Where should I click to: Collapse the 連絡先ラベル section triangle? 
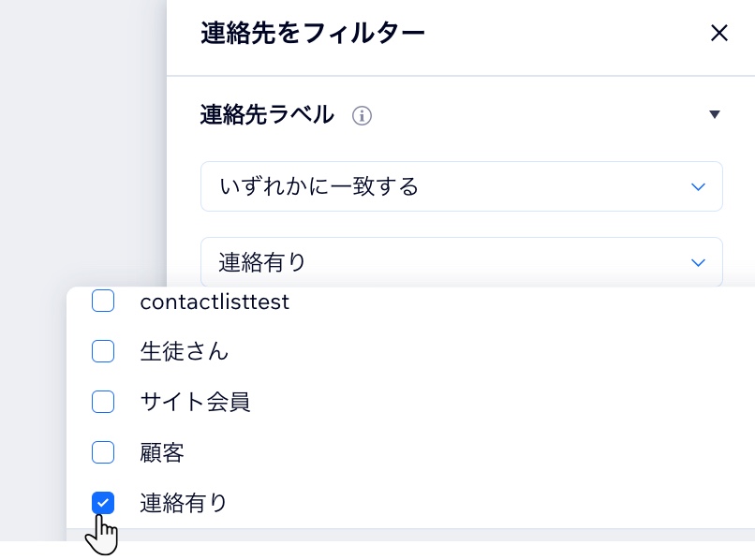(715, 114)
